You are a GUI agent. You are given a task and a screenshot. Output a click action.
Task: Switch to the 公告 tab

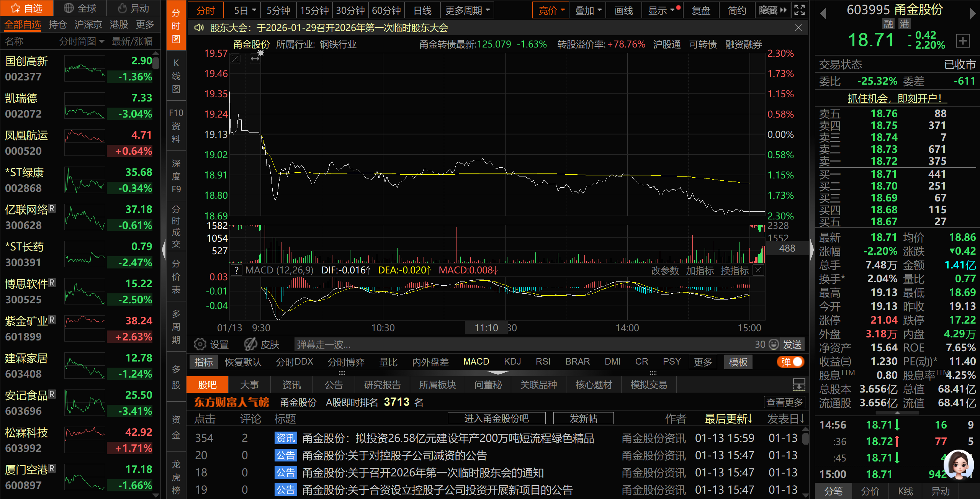(x=334, y=385)
